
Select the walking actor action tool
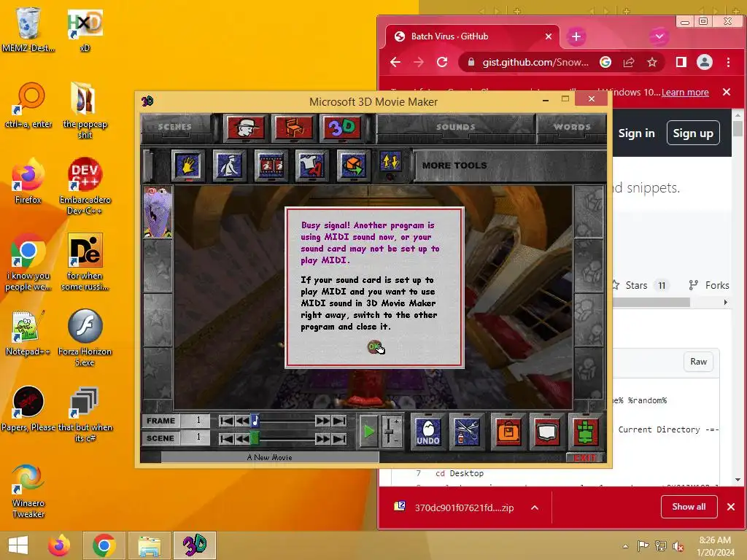pos(229,166)
